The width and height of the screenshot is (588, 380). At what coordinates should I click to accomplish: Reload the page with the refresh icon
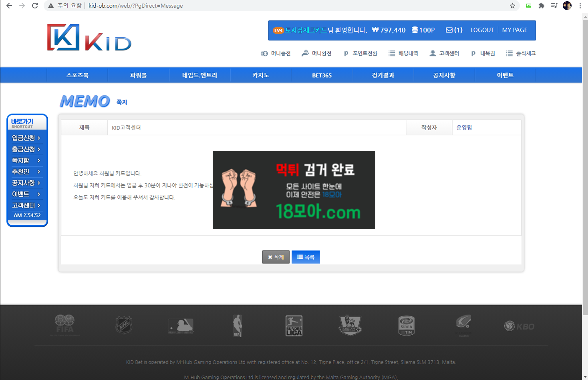pos(35,6)
